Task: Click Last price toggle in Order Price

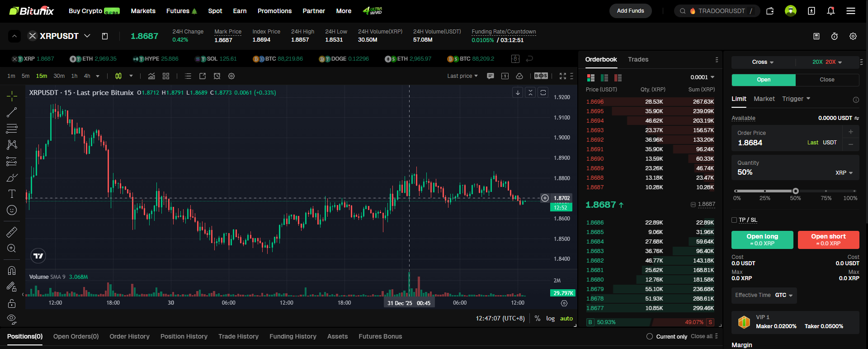Action: pos(813,143)
